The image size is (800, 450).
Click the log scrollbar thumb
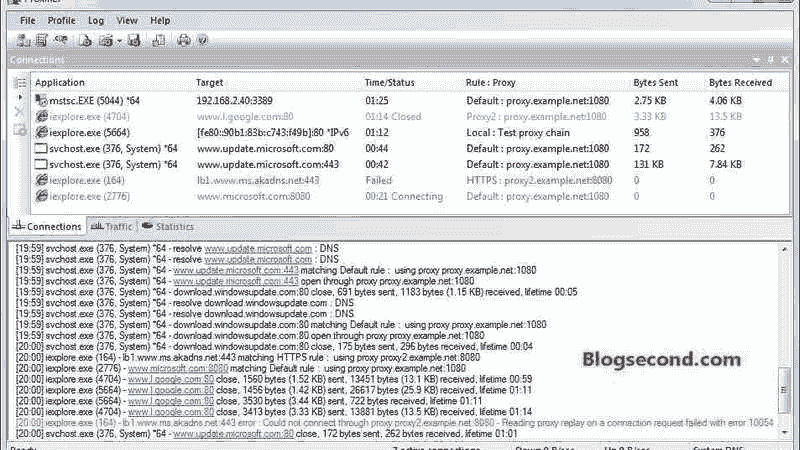784,390
